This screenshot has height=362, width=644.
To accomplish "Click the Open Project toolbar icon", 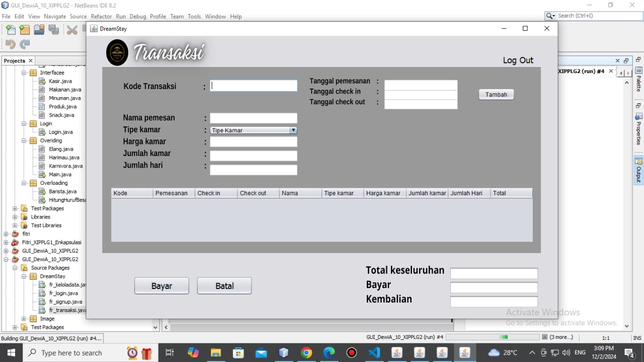I will (39, 30).
